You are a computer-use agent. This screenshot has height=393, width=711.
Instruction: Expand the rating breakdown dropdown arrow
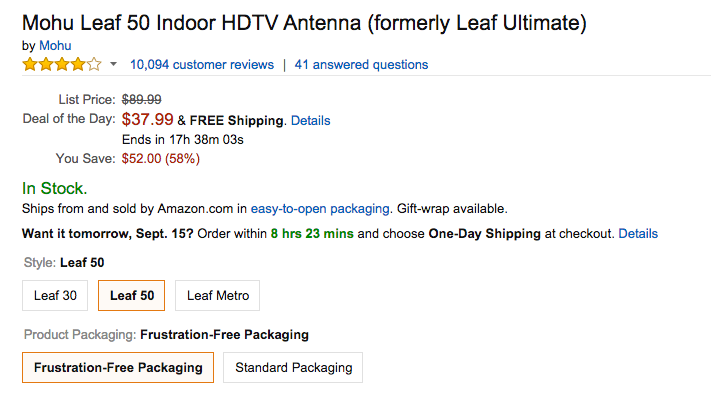[113, 64]
